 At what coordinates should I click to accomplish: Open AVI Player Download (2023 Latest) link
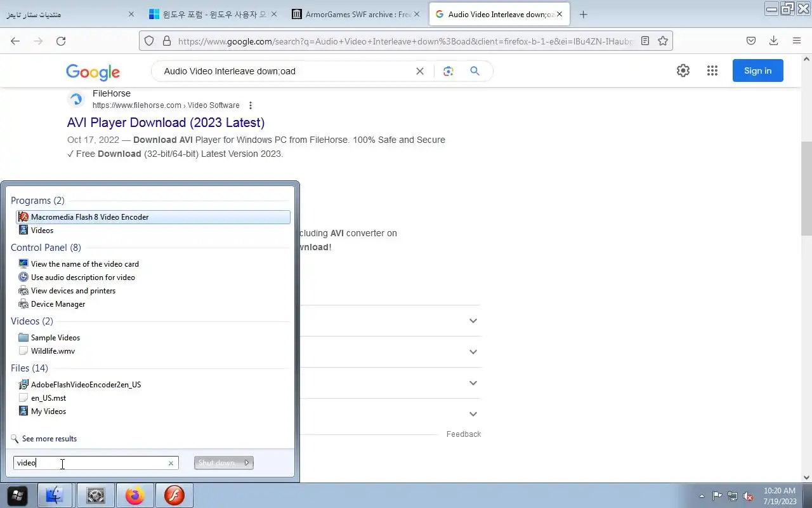[166, 123]
